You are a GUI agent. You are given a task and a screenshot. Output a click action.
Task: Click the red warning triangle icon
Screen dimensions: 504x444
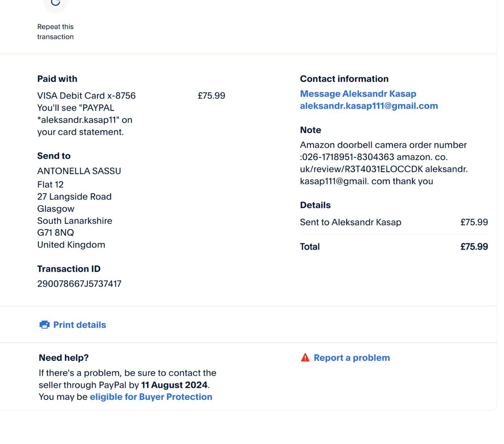click(x=305, y=358)
